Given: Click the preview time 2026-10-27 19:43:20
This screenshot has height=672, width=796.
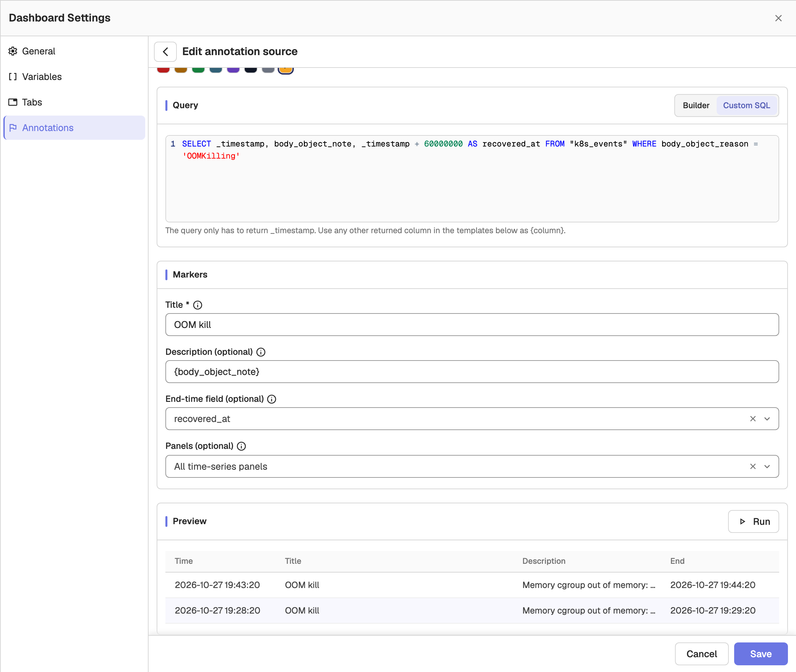Looking at the screenshot, I should 217,585.
